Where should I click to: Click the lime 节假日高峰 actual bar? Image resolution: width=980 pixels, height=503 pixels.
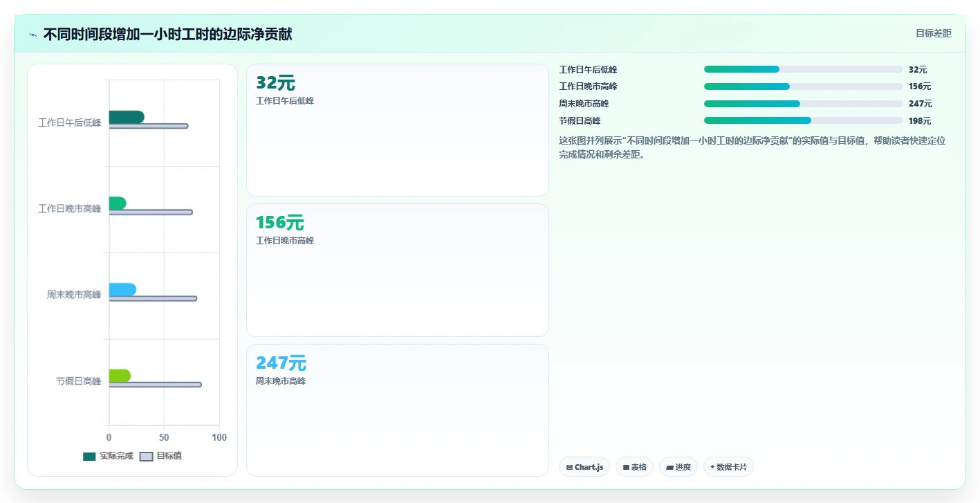120,376
